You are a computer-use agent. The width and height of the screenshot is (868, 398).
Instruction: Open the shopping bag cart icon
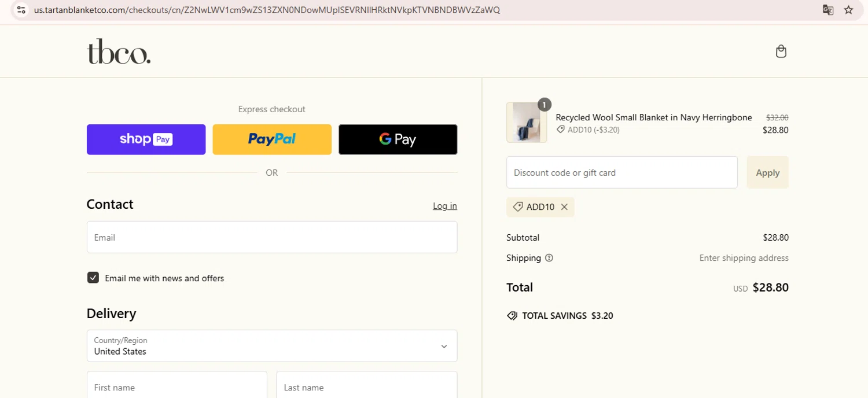pos(781,51)
